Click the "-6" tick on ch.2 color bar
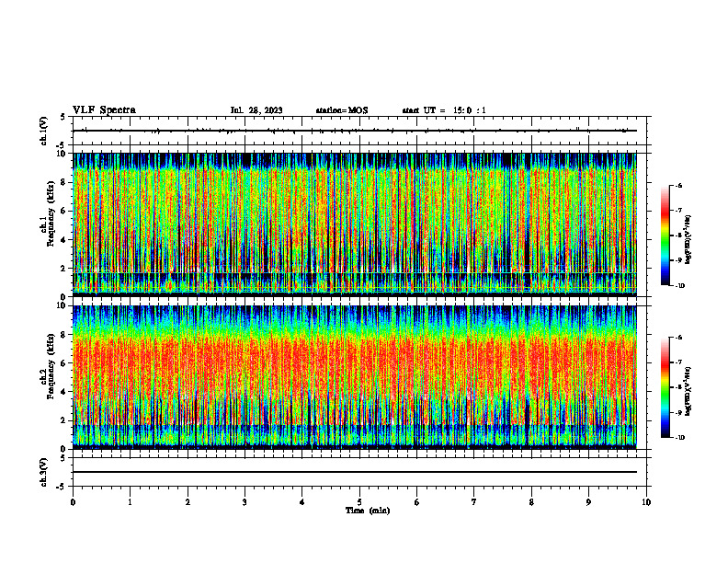Image resolution: width=728 pixels, height=563 pixels. click(679, 338)
